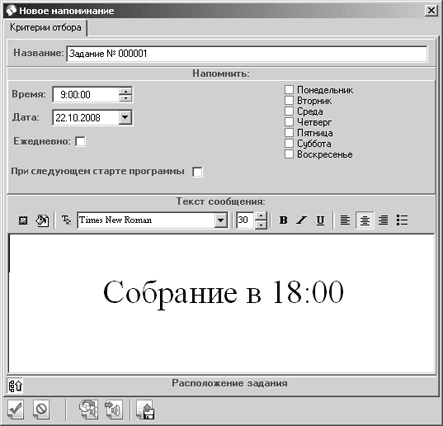Apply Underline formatting to text
443x426 pixels.
[x=320, y=220]
